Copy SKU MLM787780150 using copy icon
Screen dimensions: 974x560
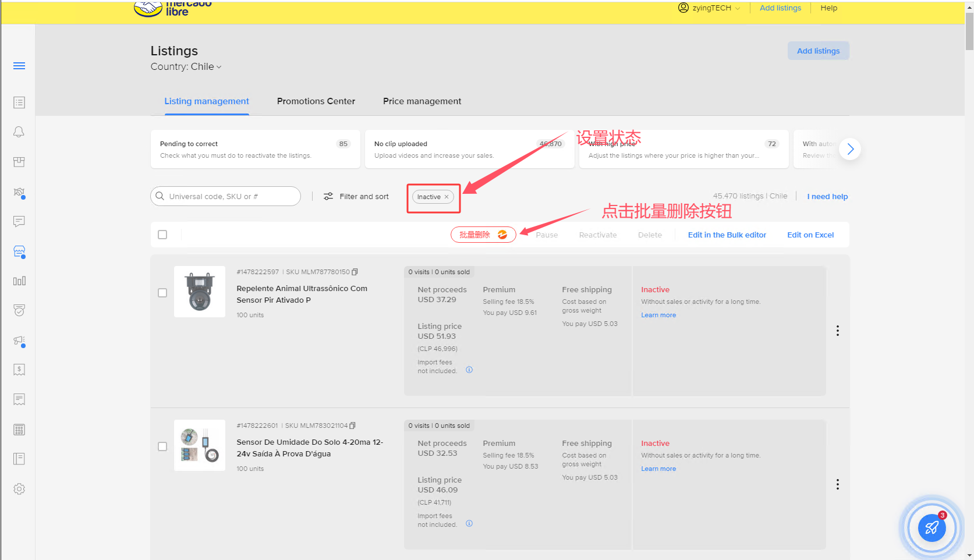pos(355,272)
